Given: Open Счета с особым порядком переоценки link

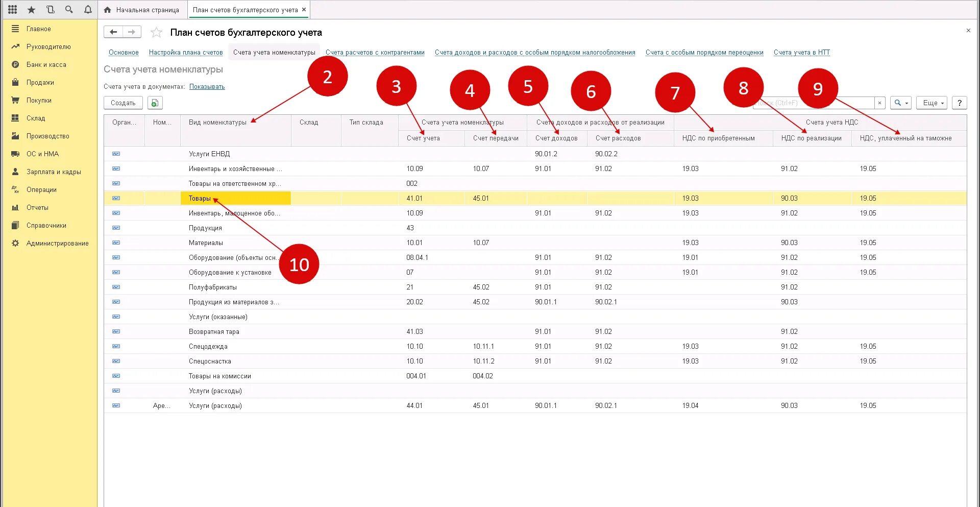Looking at the screenshot, I should click(x=704, y=53).
